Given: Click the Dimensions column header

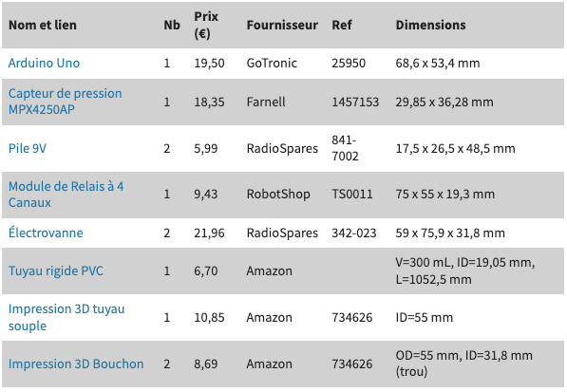Looking at the screenshot, I should (430, 25).
